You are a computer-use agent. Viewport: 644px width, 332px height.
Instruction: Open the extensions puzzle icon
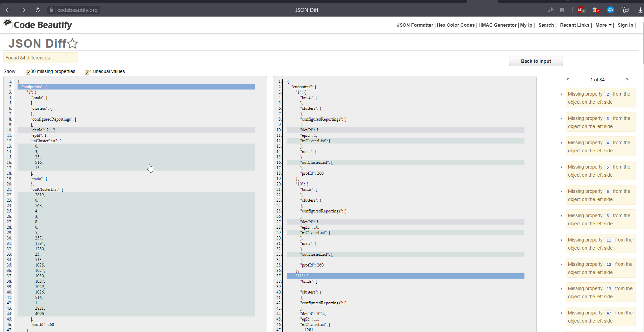pyautogui.click(x=625, y=10)
